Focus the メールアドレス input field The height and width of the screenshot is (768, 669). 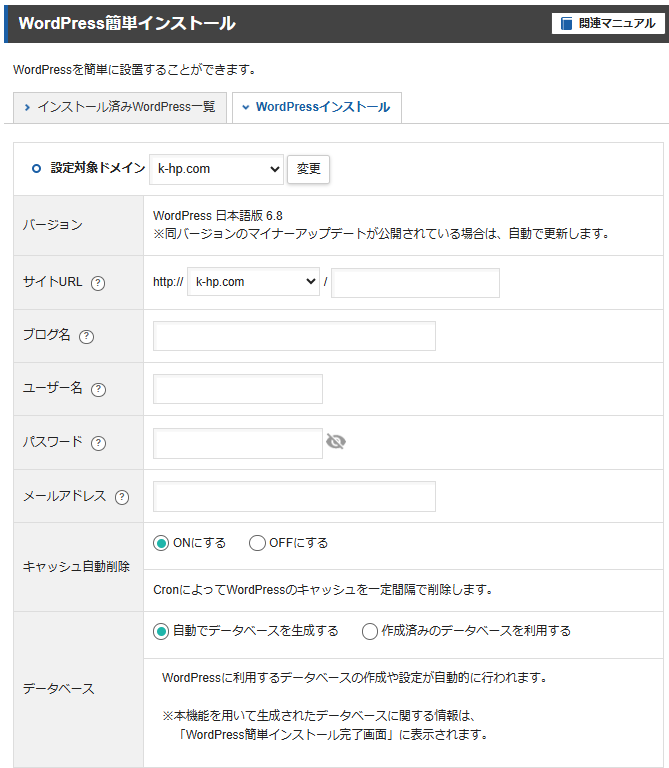294,497
